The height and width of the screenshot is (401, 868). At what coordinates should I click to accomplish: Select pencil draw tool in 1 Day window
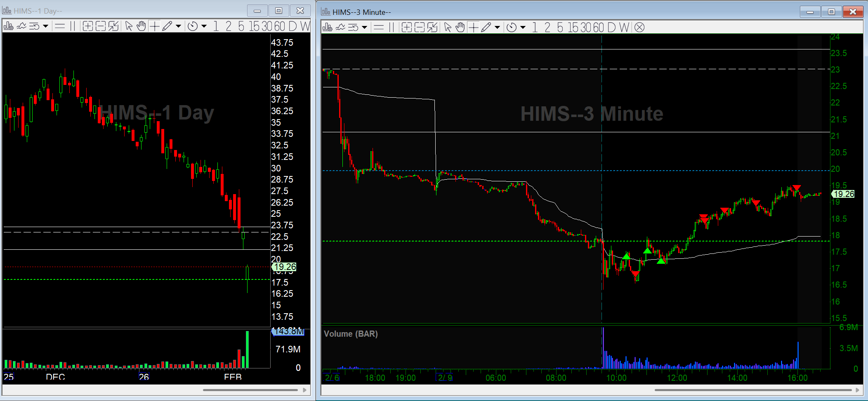pos(167,26)
